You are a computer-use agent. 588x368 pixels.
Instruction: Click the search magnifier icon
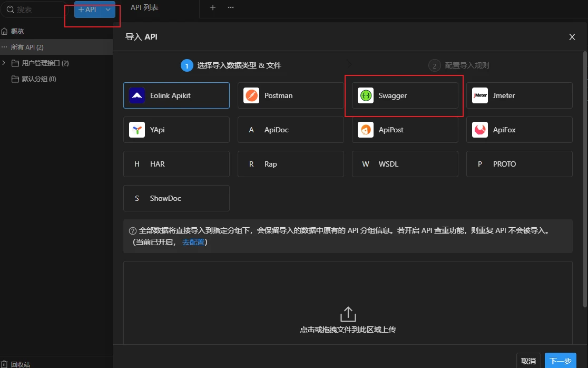pyautogui.click(x=10, y=9)
